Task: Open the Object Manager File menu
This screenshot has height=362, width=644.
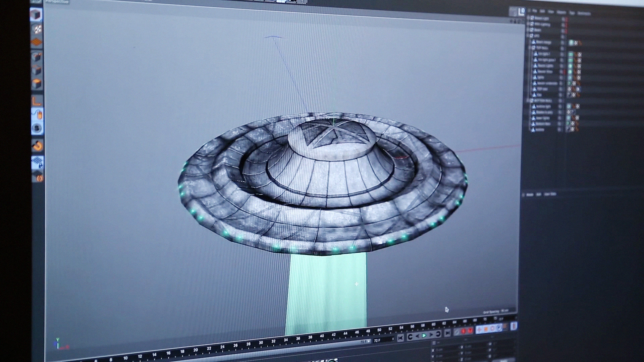Action: 534,11
